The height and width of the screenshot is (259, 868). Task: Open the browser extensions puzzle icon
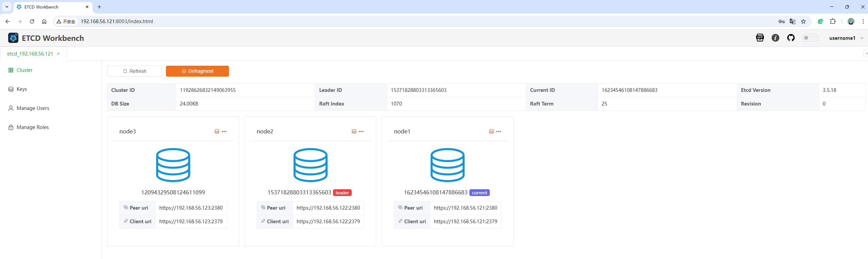point(833,21)
